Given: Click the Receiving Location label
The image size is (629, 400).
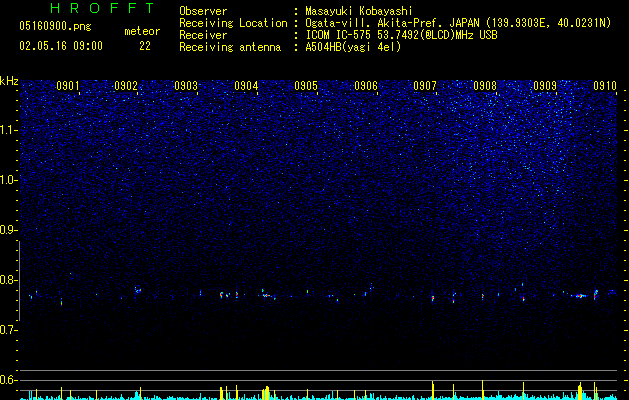Looking at the screenshot, I should [233, 23].
